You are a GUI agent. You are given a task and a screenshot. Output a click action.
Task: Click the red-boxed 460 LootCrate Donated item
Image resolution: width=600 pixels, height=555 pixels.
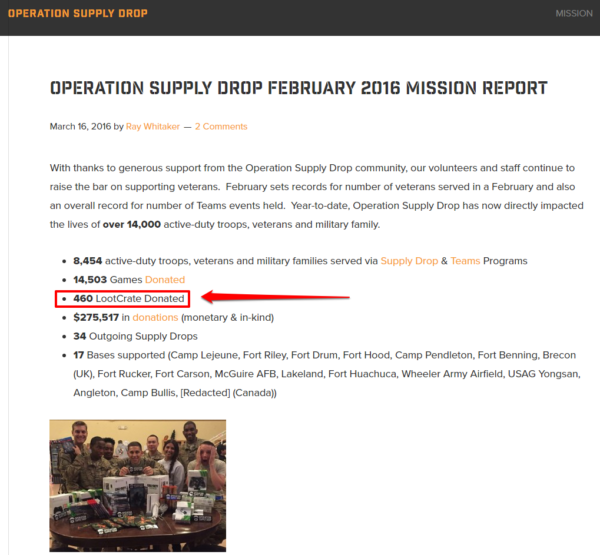pos(129,299)
